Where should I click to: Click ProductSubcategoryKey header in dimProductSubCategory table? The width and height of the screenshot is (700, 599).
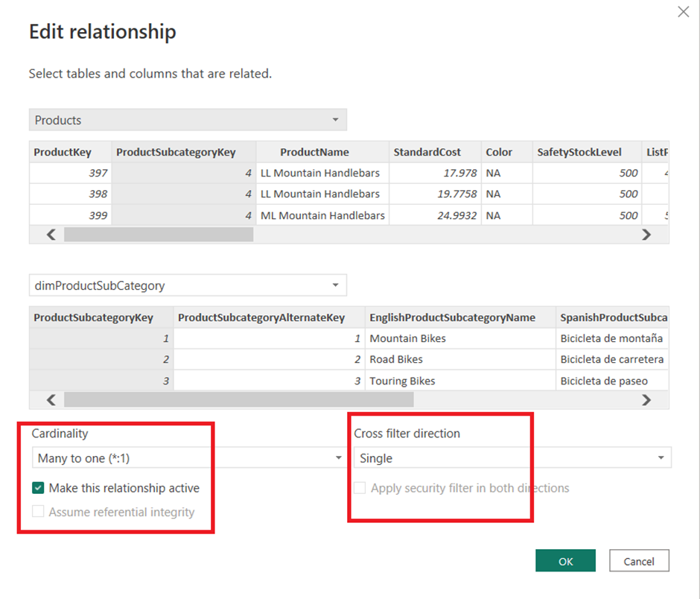94,317
